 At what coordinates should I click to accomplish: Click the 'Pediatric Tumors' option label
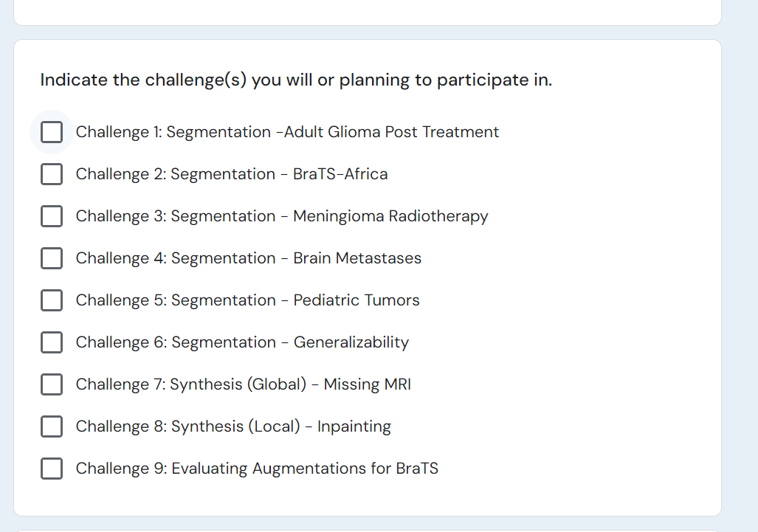(x=356, y=300)
